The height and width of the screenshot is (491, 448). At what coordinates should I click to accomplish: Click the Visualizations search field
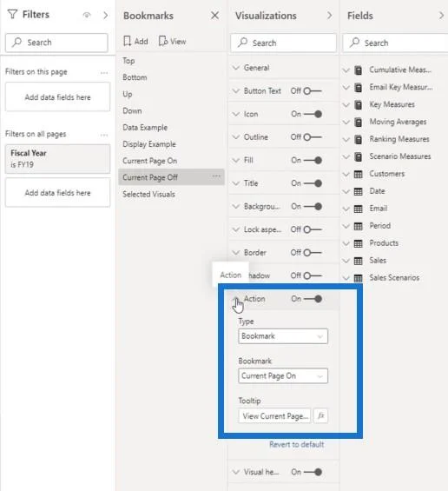coord(283,43)
